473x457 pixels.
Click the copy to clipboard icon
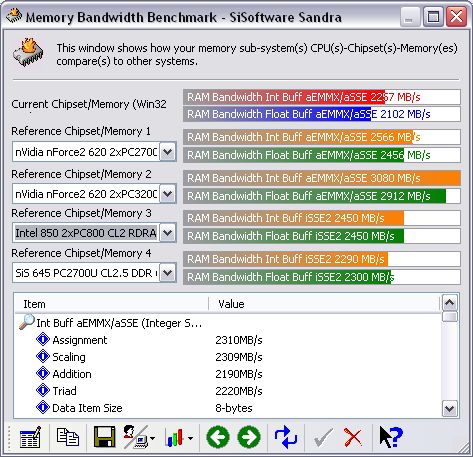click(x=68, y=437)
